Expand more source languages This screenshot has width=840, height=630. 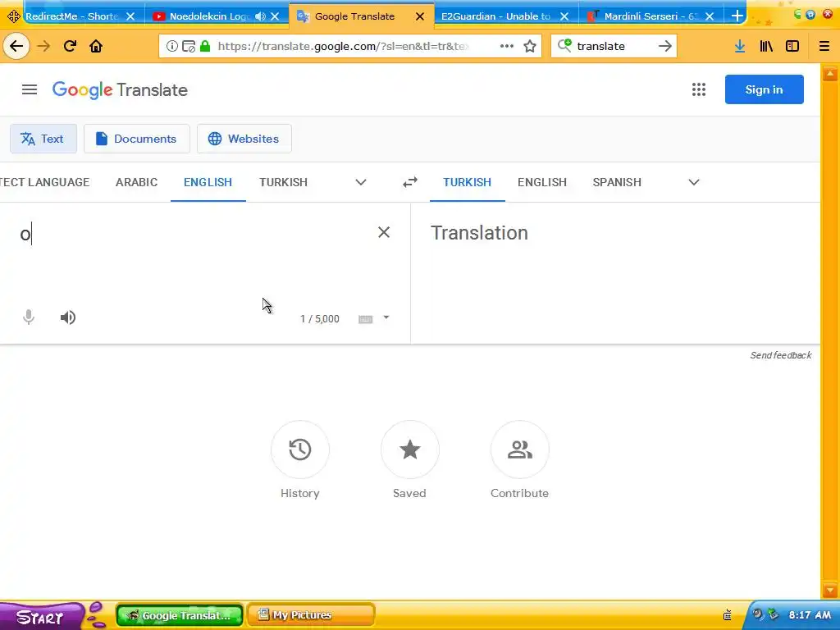(361, 182)
